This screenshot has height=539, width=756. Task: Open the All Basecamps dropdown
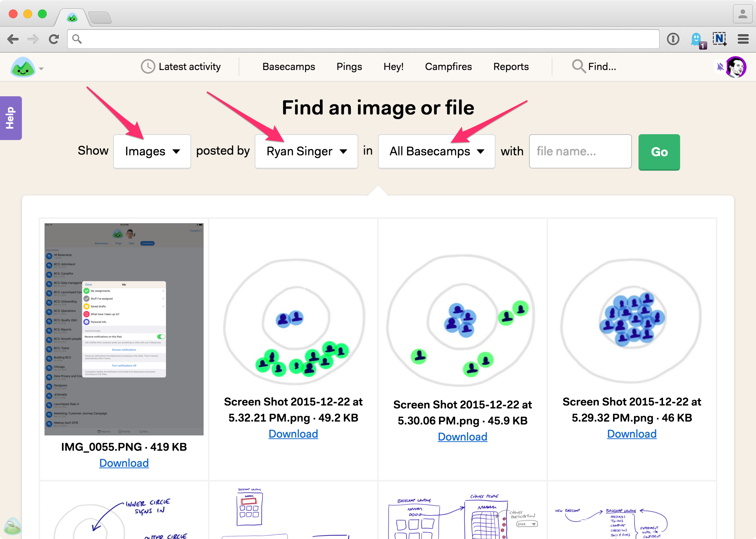pyautogui.click(x=436, y=151)
